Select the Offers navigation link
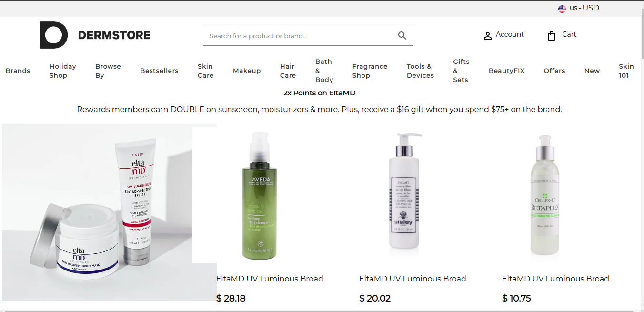This screenshot has width=644, height=312. point(554,71)
